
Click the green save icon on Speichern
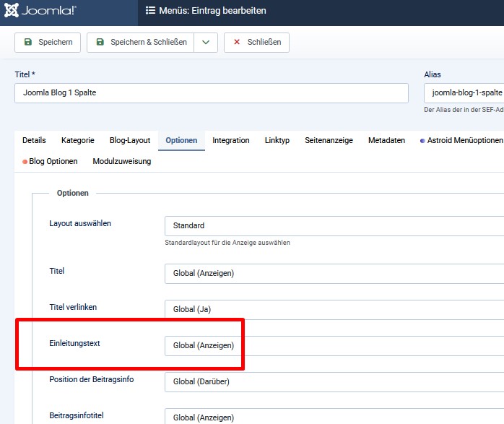click(x=28, y=42)
